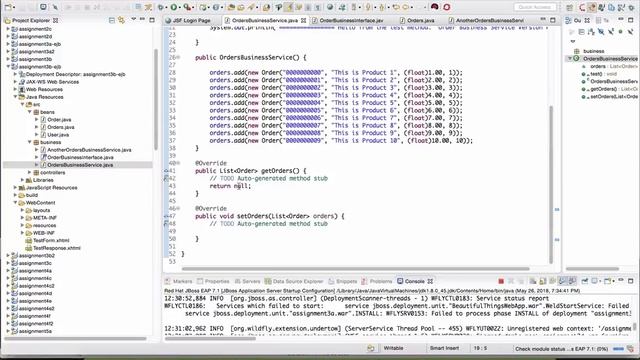Close the Console view tab
Screen dimensions: 640x360
(430, 281)
